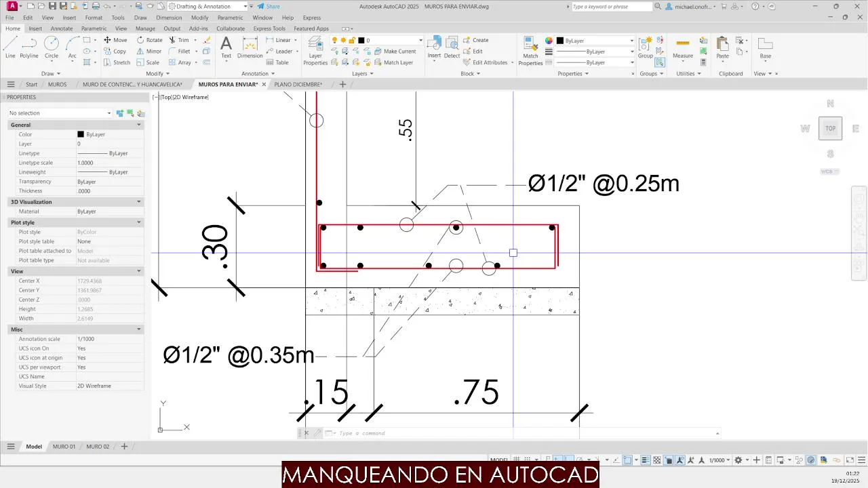Open the Dimension menu
Image resolution: width=868 pixels, height=488 pixels.
[x=169, y=18]
